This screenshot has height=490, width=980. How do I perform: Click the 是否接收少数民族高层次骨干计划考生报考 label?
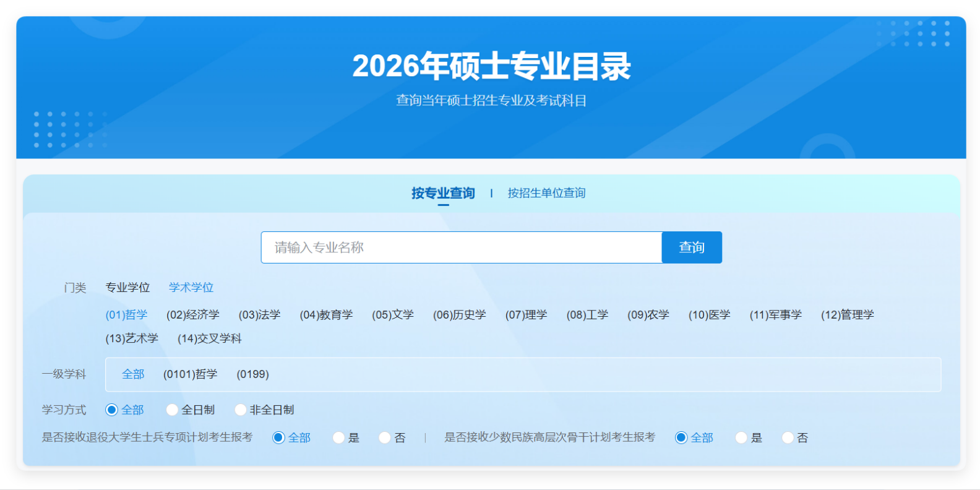tap(549, 437)
